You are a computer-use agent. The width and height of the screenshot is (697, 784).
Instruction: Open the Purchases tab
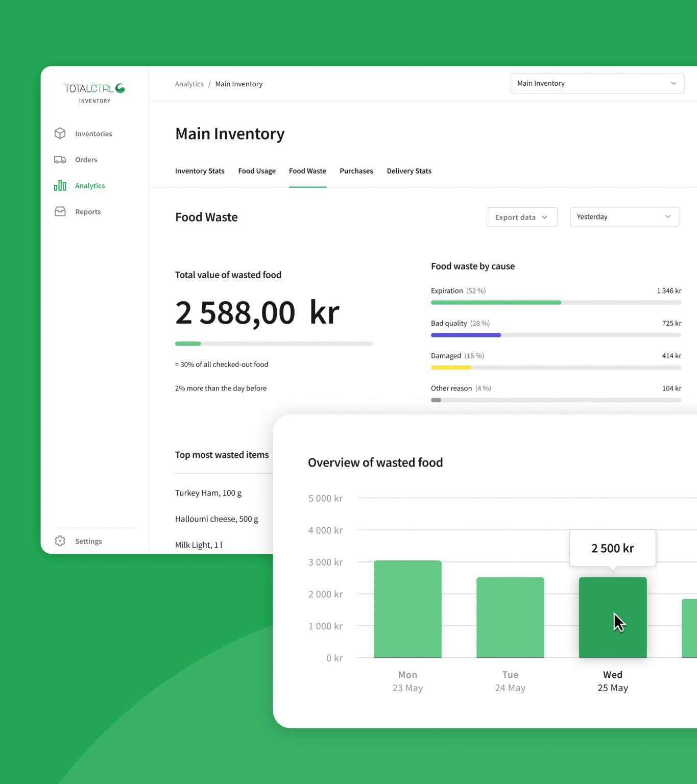click(356, 171)
